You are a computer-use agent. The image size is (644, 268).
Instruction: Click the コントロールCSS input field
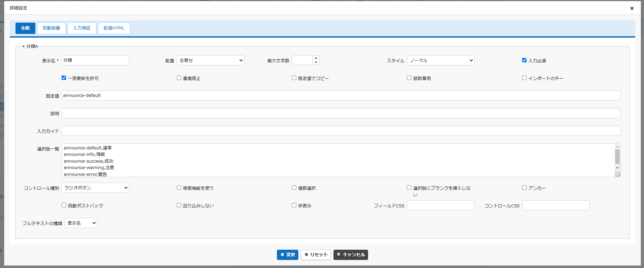pyautogui.click(x=556, y=205)
